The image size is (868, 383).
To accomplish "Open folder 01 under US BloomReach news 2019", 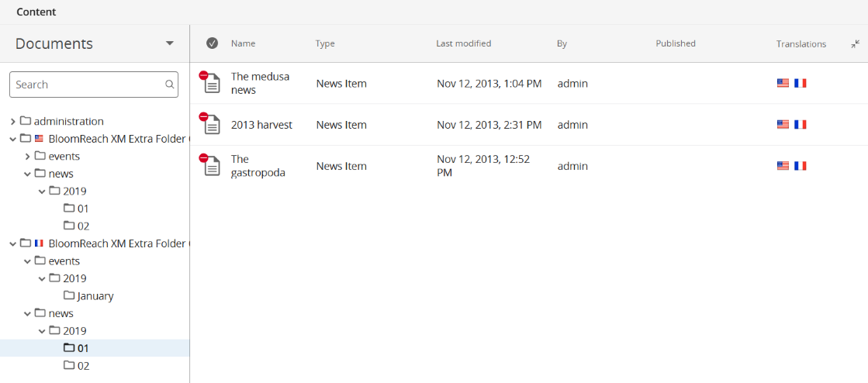I will (83, 209).
